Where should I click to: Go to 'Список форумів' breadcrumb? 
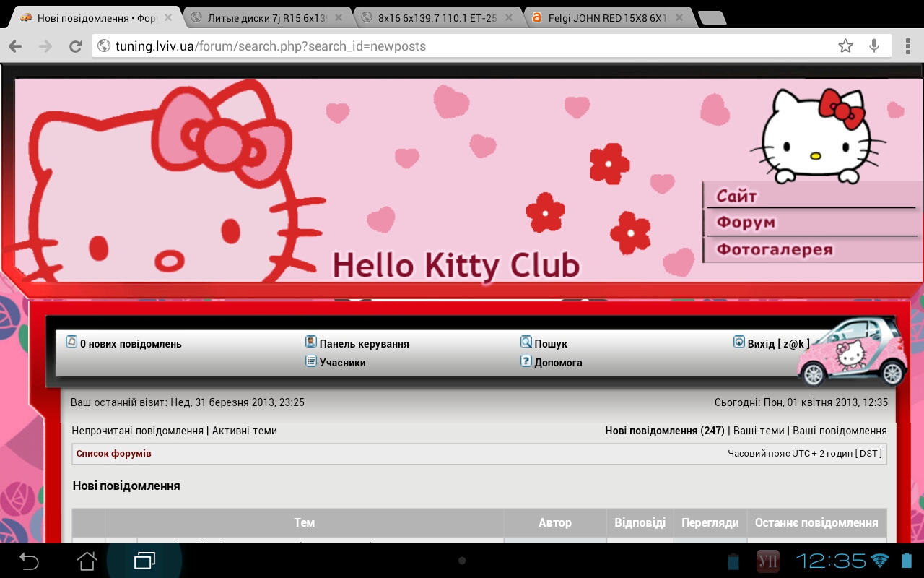(114, 454)
